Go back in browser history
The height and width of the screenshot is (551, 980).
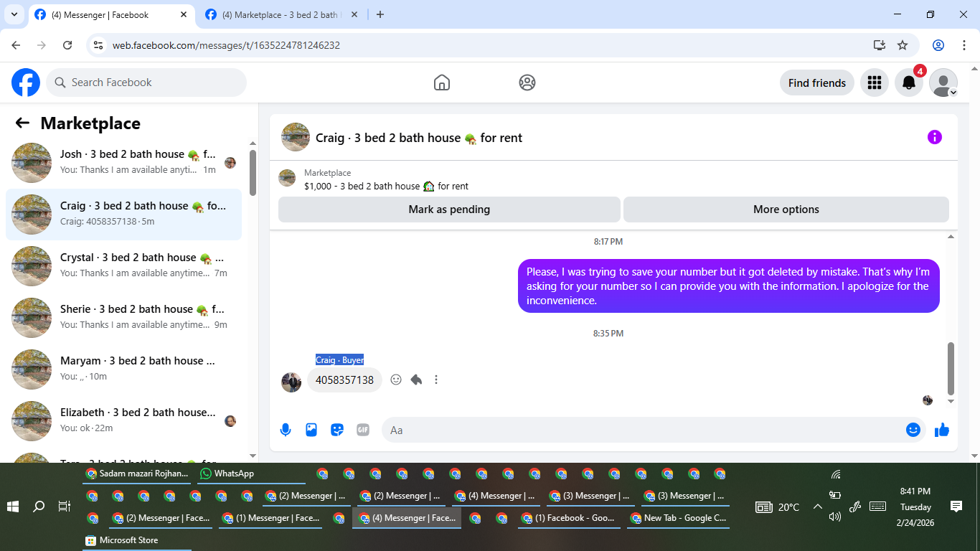pyautogui.click(x=16, y=45)
